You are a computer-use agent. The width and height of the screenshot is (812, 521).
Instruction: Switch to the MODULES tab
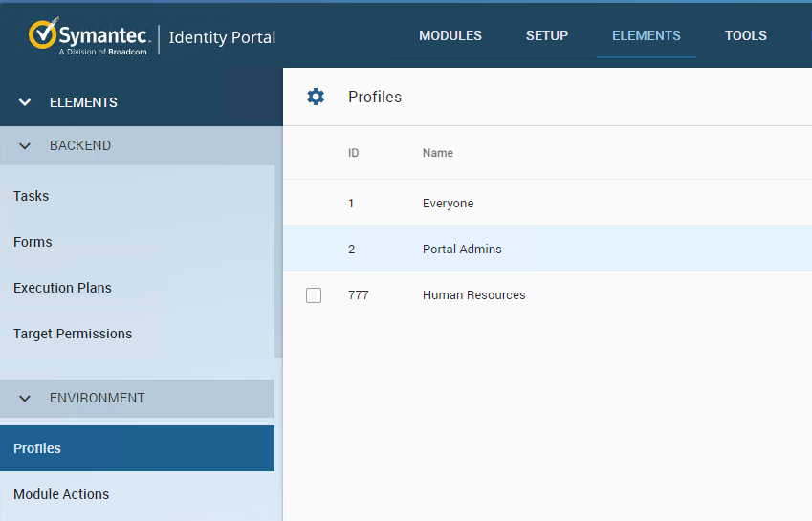tap(450, 36)
